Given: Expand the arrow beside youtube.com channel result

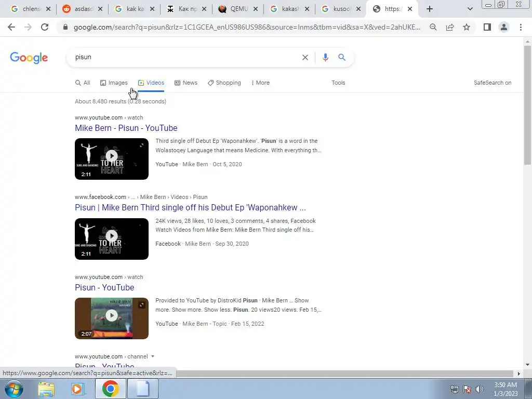Looking at the screenshot, I should tap(153, 356).
